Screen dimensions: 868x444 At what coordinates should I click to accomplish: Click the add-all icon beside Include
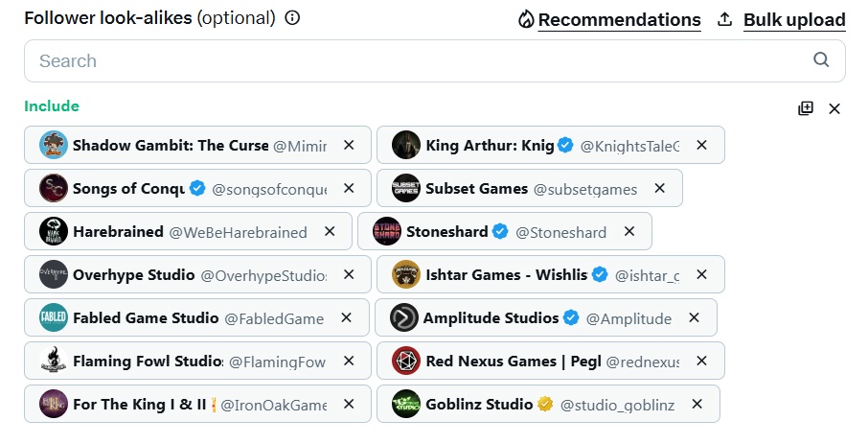(x=806, y=108)
